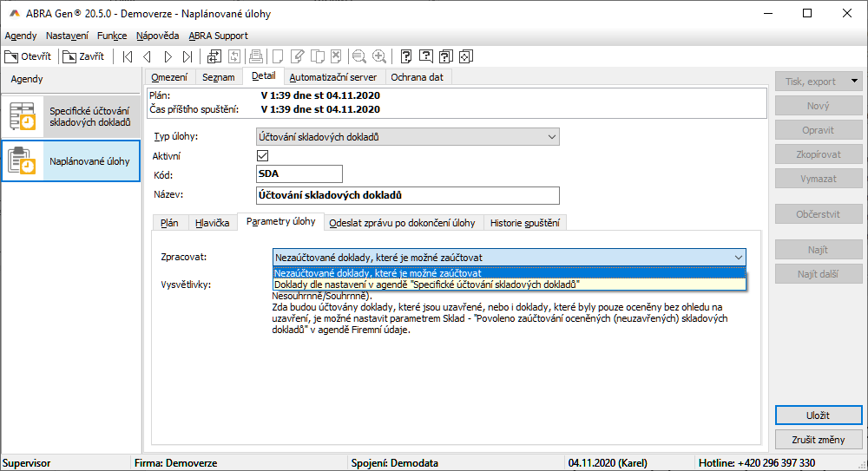Image resolution: width=868 pixels, height=471 pixels.
Task: Click the zoom in magnifier icon
Action: 379,56
